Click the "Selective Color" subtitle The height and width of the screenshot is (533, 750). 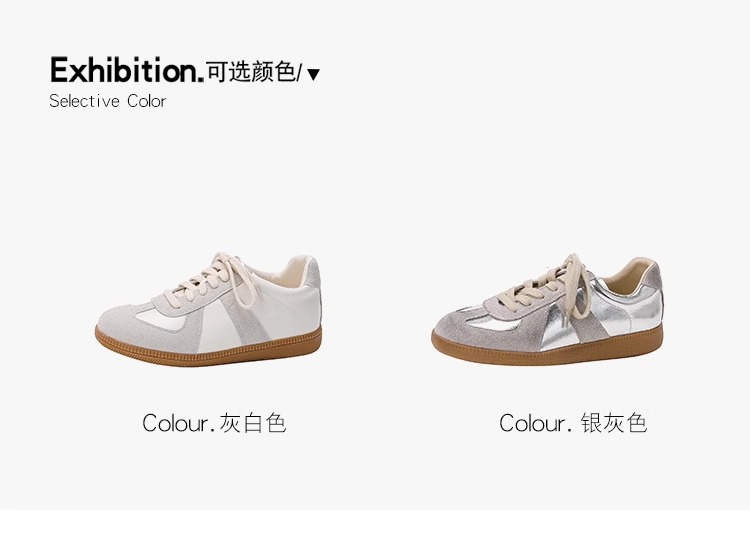tap(108, 101)
